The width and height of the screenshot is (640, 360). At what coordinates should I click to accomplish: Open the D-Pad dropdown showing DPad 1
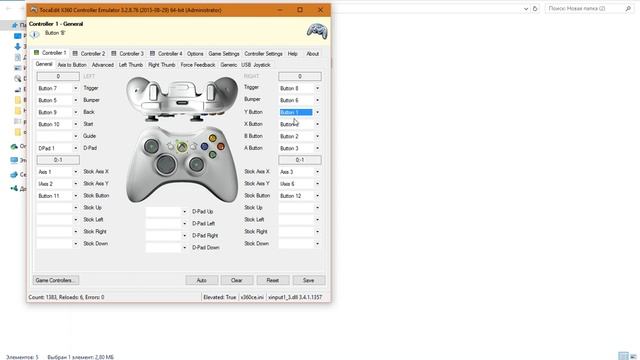tap(58, 148)
